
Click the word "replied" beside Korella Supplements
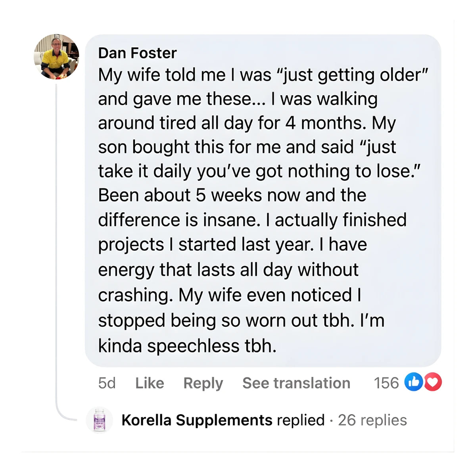301,420
